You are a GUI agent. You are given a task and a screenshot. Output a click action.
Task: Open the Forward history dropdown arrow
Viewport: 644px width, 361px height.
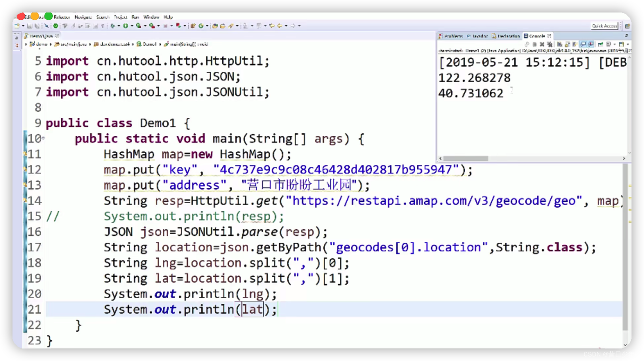pos(299,26)
